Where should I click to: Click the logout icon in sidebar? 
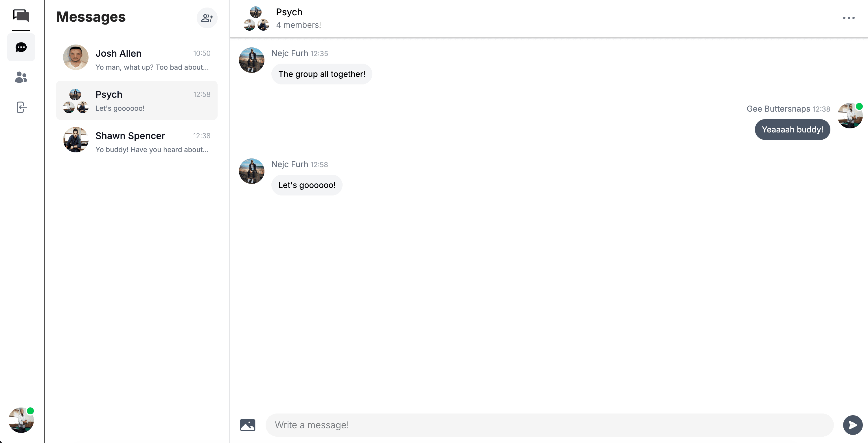point(21,107)
